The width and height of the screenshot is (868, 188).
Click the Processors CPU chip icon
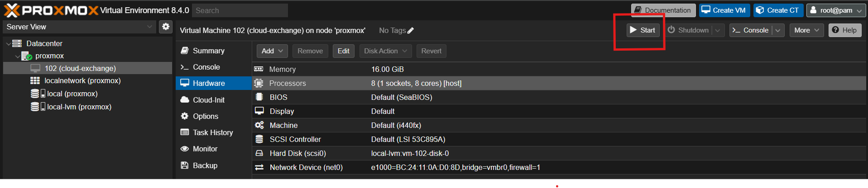(x=259, y=83)
